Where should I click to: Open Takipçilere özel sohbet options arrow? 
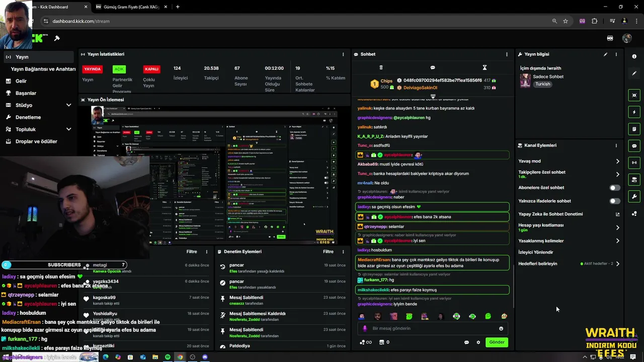(618, 174)
